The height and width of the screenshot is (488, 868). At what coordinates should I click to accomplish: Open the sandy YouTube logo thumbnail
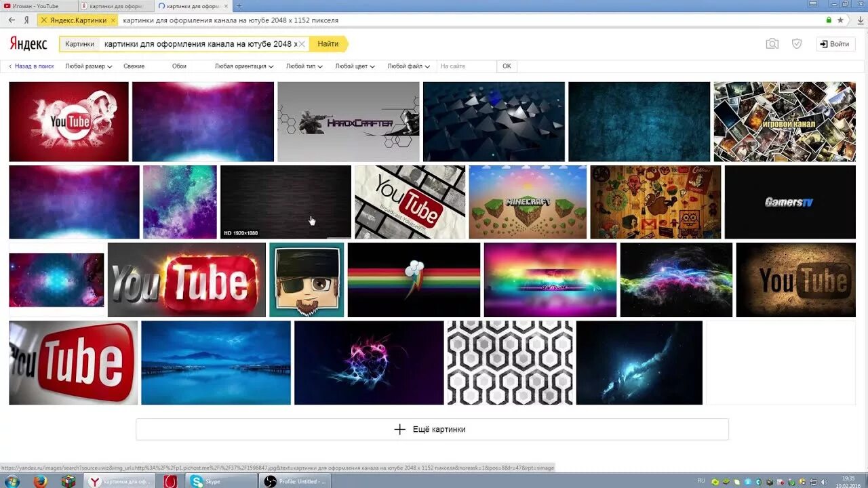[x=796, y=280]
